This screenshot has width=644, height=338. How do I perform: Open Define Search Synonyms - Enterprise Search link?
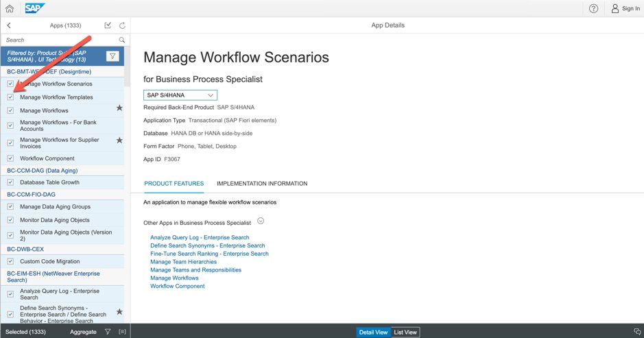[207, 245]
